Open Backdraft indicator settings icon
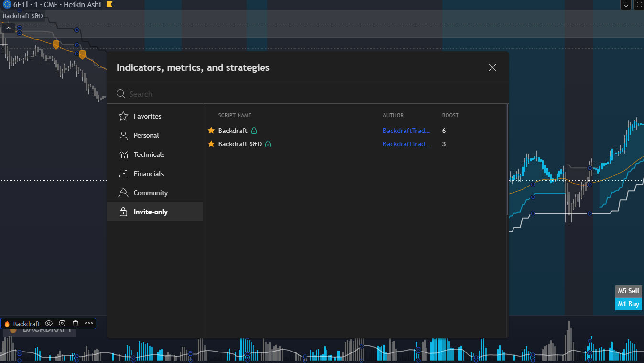Image resolution: width=644 pixels, height=363 pixels. click(62, 324)
